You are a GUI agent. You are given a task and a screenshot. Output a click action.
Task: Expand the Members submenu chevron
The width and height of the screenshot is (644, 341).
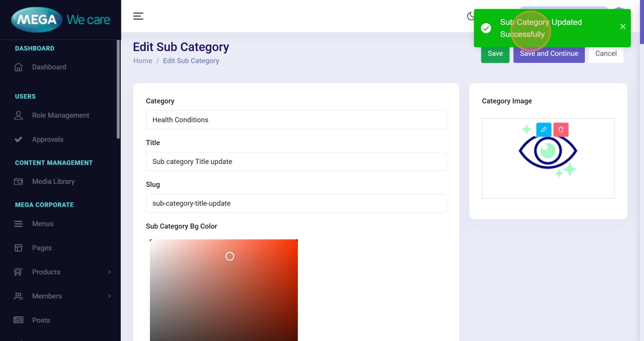click(109, 296)
